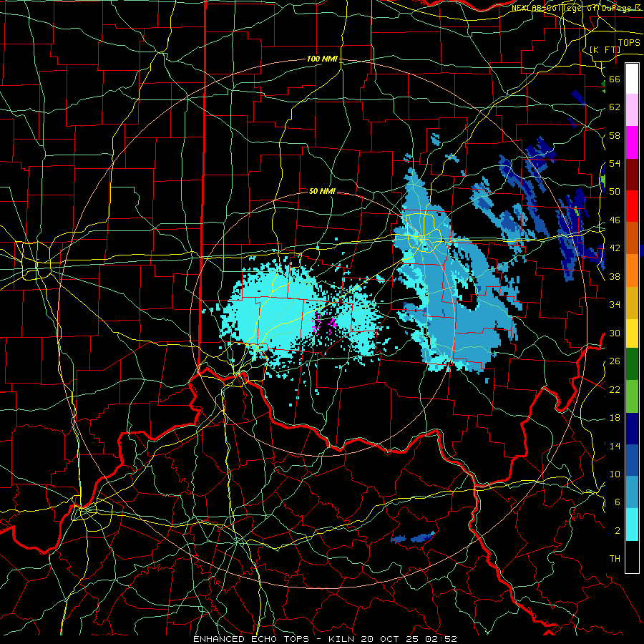Pick the cyan legend swatch
Screen dimensions: 644x644
point(632,525)
